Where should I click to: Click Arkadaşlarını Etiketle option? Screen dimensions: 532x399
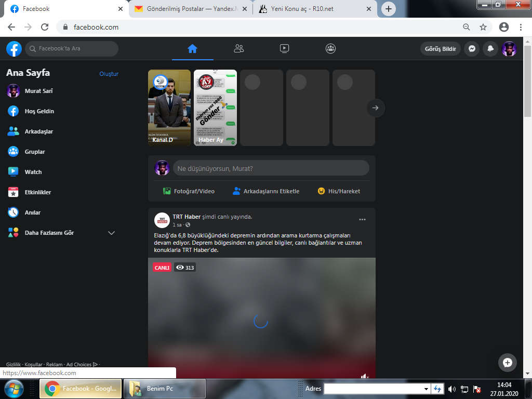tap(266, 191)
